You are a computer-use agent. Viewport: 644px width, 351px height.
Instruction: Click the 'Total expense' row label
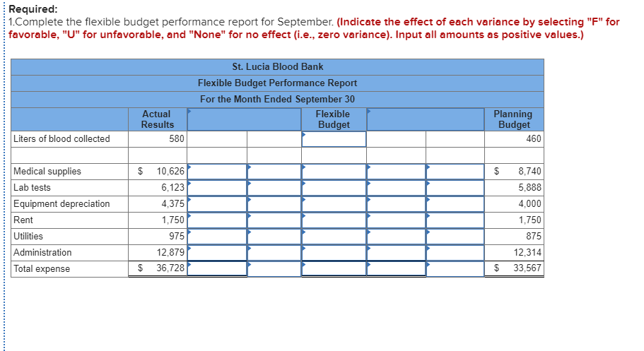tap(42, 268)
